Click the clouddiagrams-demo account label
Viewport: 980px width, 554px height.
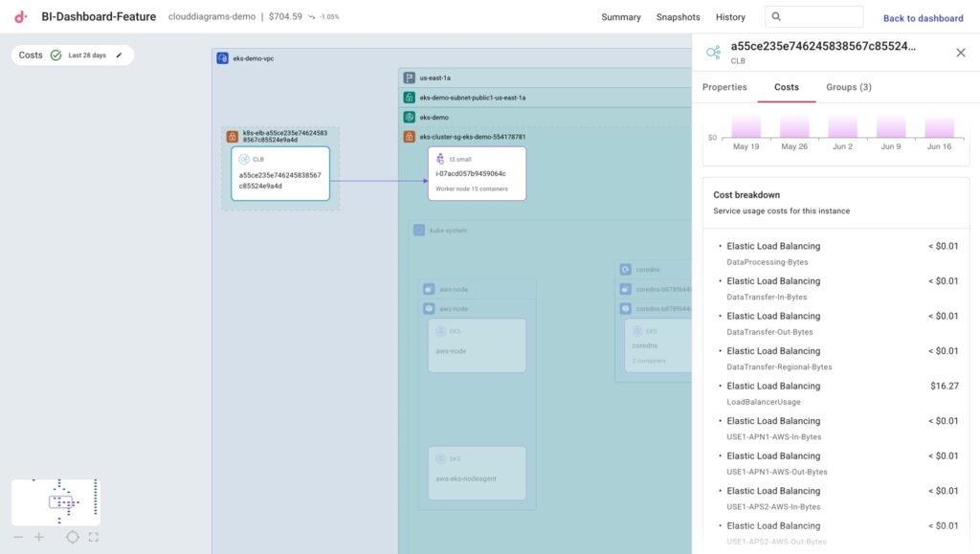point(212,17)
